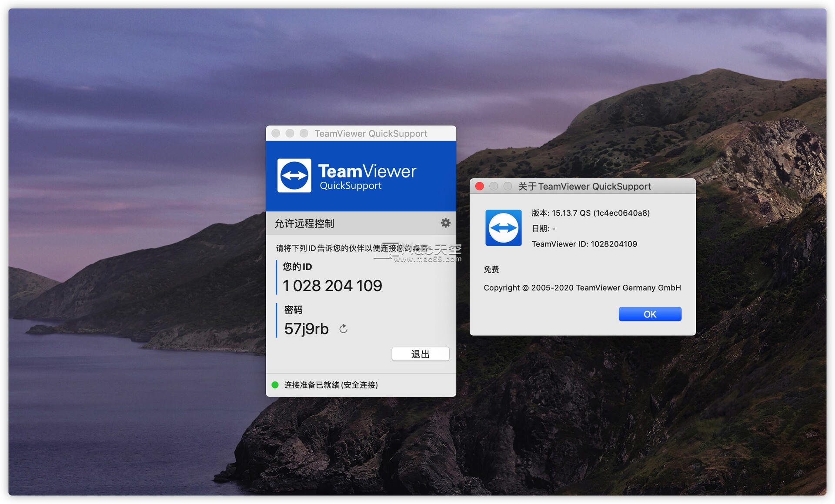Click the version line 15.13.7 QS
The width and height of the screenshot is (835, 504).
[591, 213]
